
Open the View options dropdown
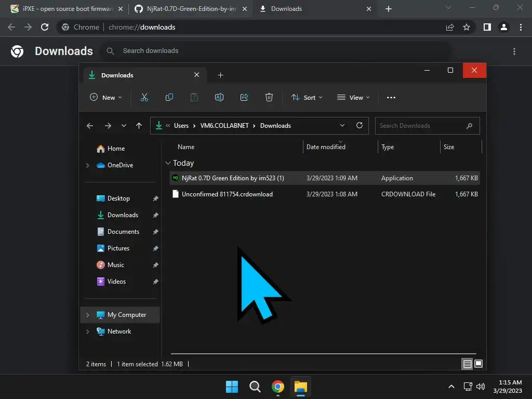(x=353, y=97)
